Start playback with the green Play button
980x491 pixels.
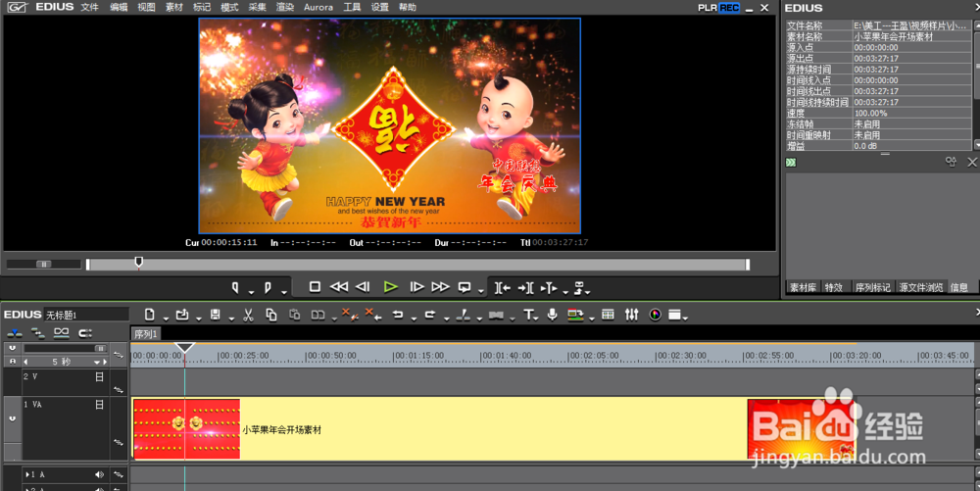pos(391,287)
